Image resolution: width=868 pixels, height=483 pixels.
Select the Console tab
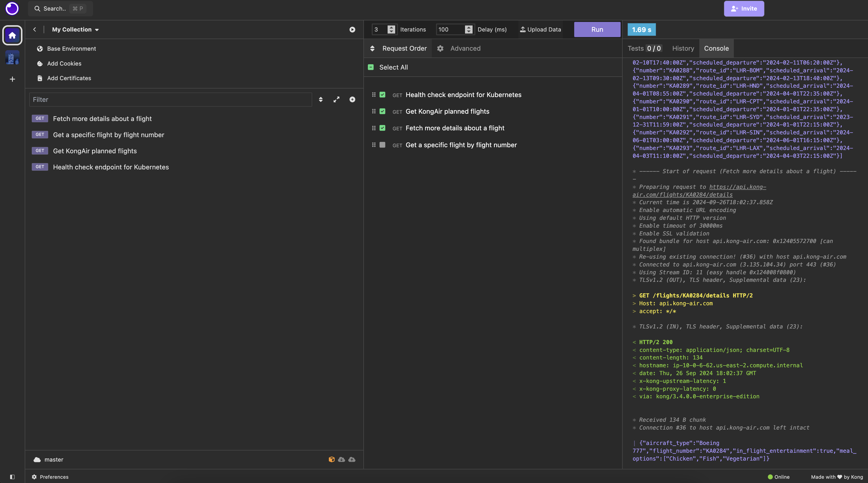(716, 48)
